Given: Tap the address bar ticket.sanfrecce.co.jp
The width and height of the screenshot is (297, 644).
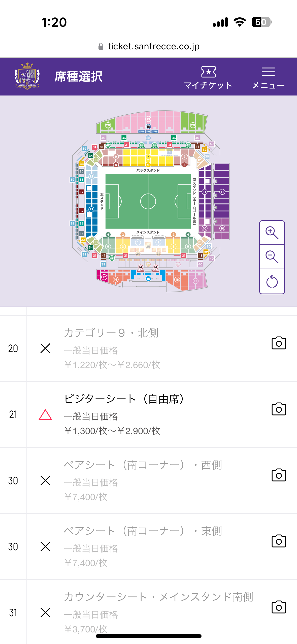Looking at the screenshot, I should (x=149, y=46).
